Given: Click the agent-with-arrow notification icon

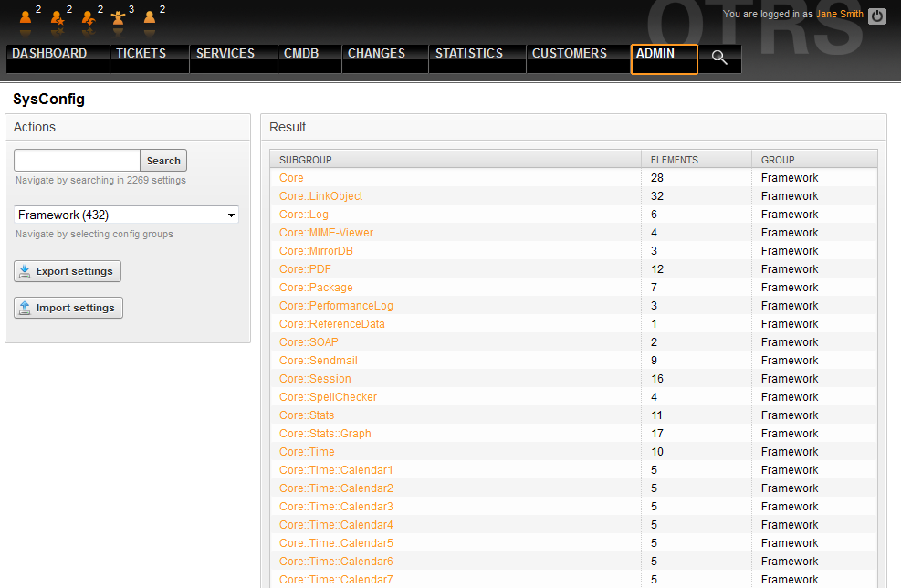Looking at the screenshot, I should 88,17.
